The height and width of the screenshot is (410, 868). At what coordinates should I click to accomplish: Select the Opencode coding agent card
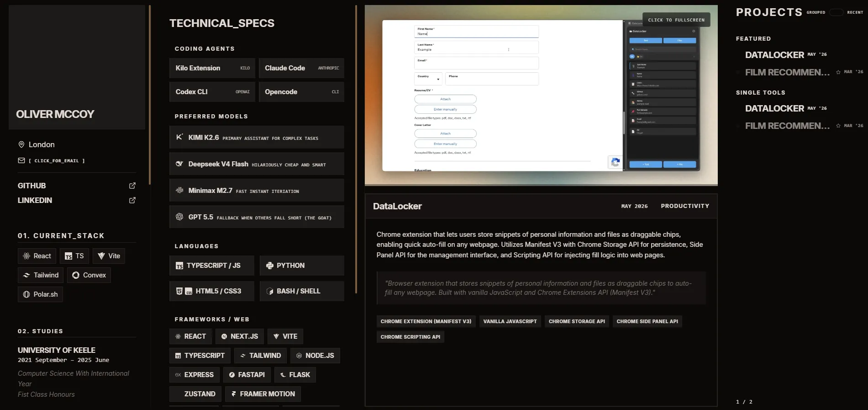(301, 92)
